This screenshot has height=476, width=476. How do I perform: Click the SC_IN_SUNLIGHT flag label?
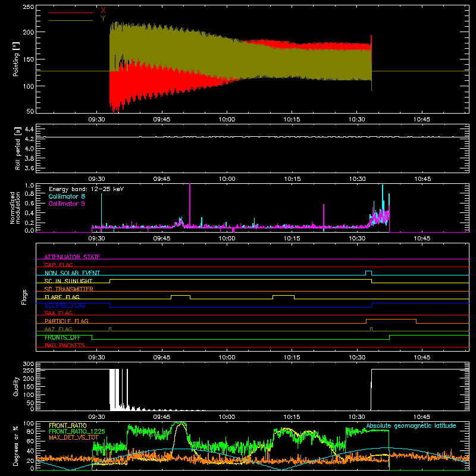pyautogui.click(x=68, y=281)
